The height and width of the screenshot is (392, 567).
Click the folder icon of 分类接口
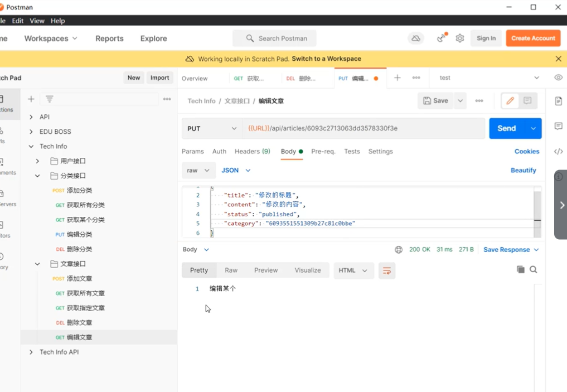coord(54,176)
